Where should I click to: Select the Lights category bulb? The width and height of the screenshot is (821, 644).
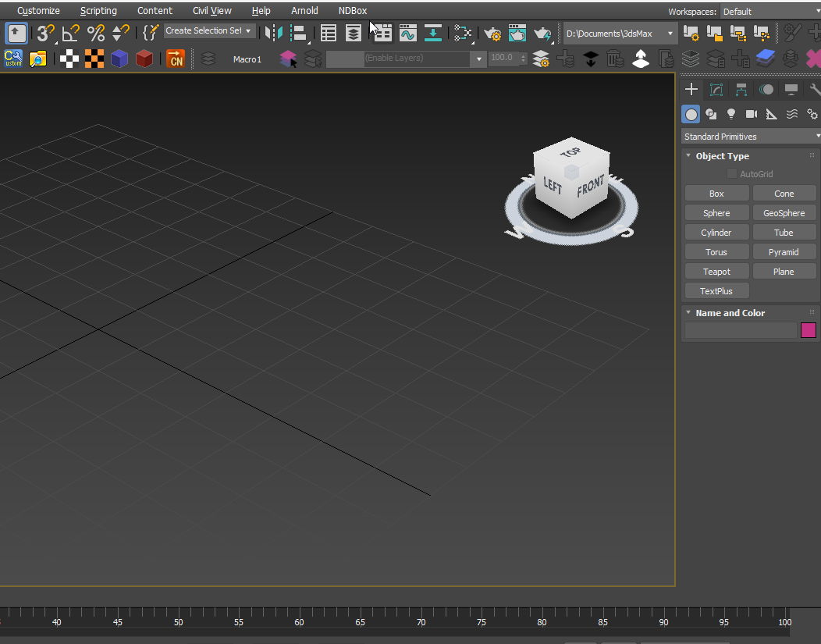[x=731, y=114]
